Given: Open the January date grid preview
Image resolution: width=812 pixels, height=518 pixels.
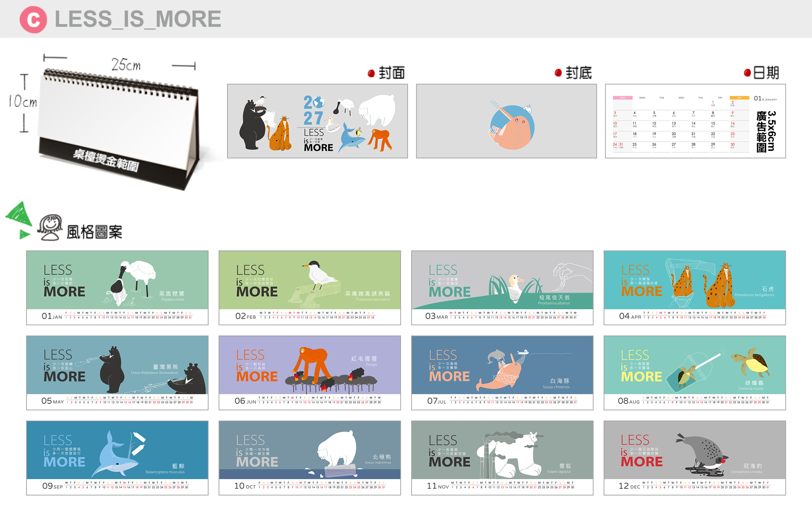Looking at the screenshot, I should pyautogui.click(x=695, y=121).
